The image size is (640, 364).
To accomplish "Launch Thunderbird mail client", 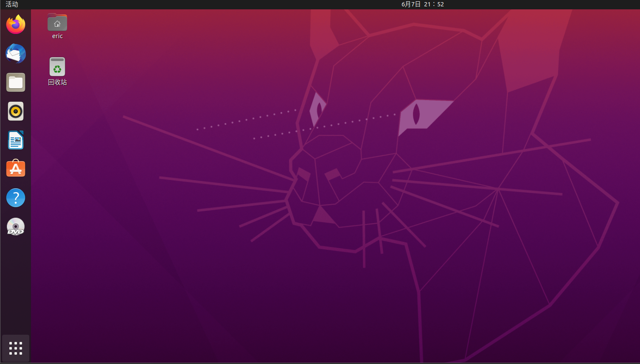I will click(16, 53).
